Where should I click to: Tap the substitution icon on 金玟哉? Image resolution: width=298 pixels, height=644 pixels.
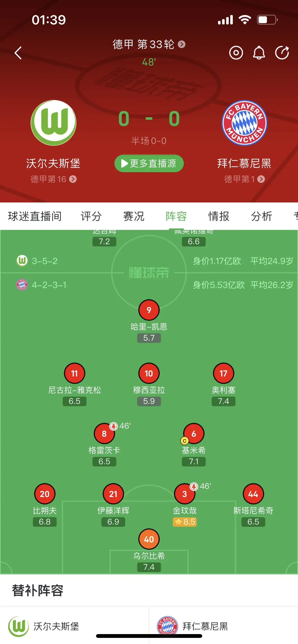[194, 487]
